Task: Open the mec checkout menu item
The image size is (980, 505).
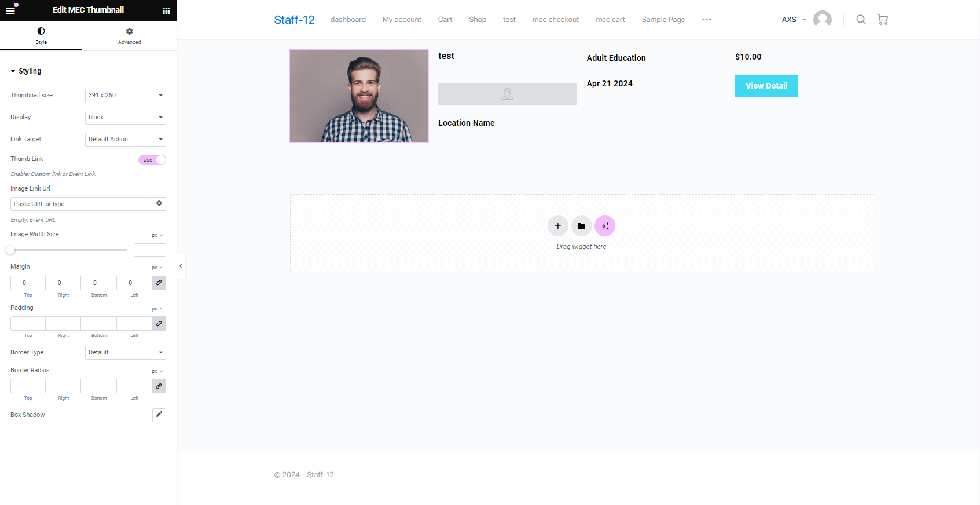Action: point(556,20)
